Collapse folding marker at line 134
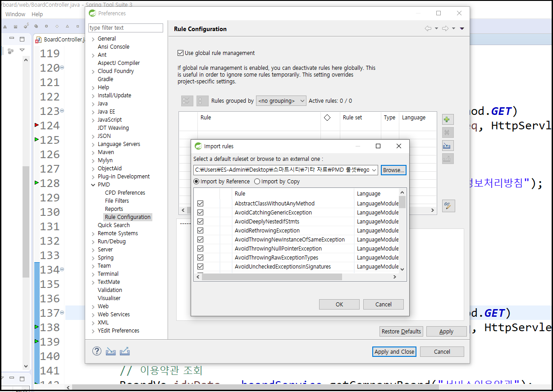Viewport: 553px width, 392px height. pos(62,269)
